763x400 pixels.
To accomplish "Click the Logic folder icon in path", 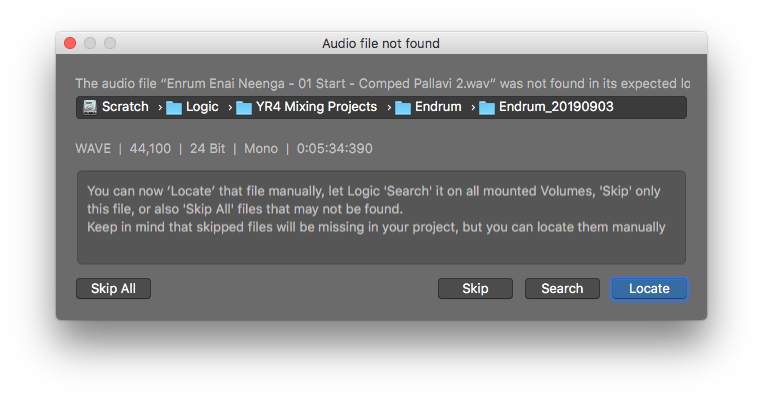I will (174, 108).
